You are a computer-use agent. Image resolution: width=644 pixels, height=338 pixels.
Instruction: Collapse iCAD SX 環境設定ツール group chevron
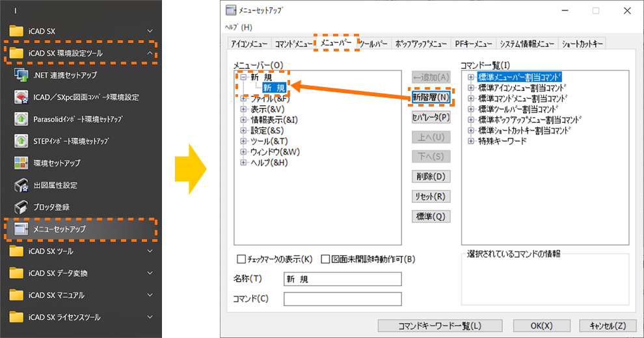pos(150,53)
